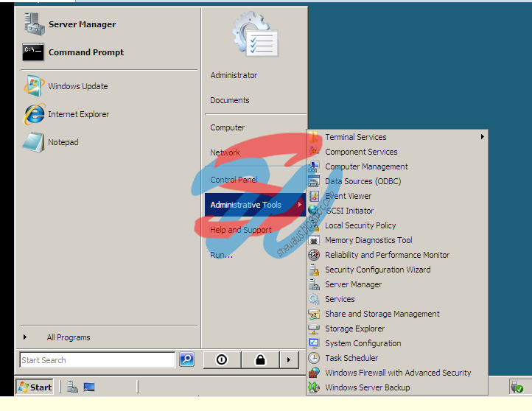Open iSCSI Initiator entry
Screen dimensions: 532x411
point(397,211)
